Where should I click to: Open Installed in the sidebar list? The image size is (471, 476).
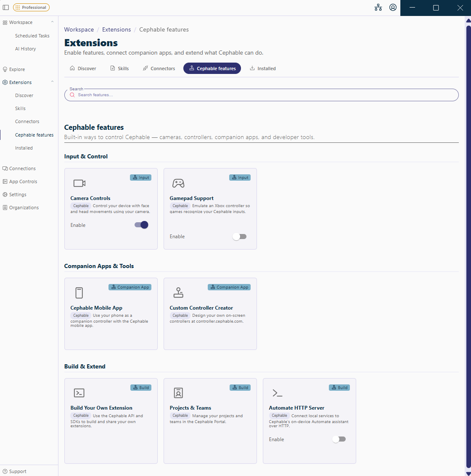point(24,148)
